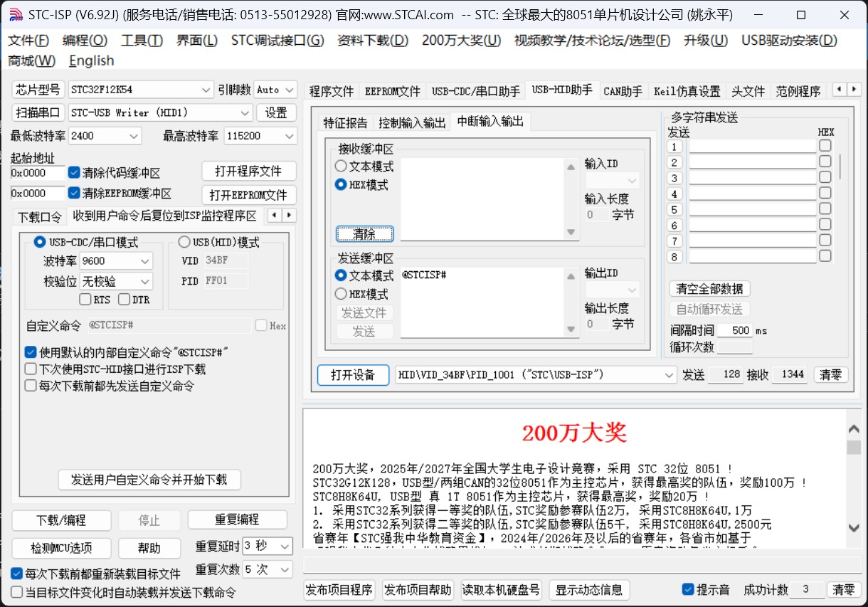Switch to 特征报告 tab
This screenshot has height=607, width=868.
346,122
